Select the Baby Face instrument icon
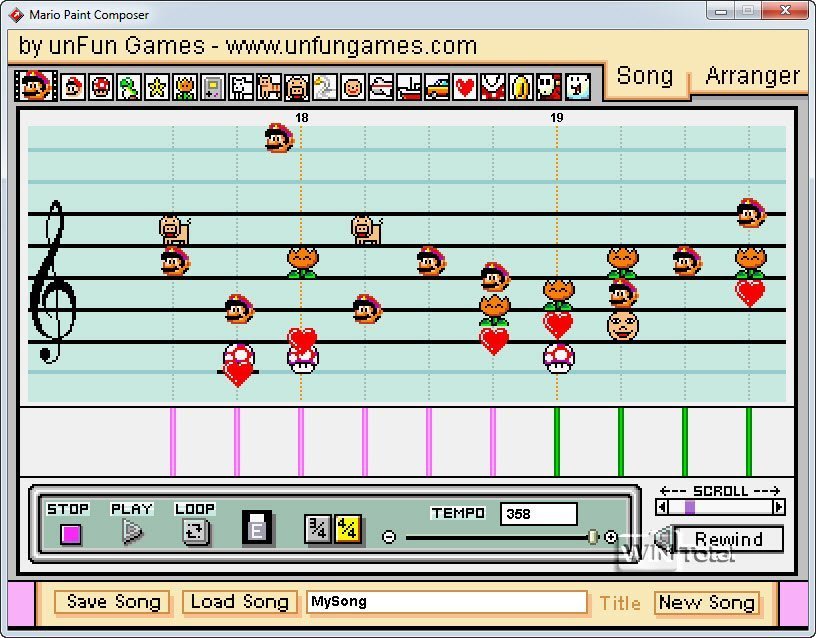The width and height of the screenshot is (816, 638). coord(353,87)
